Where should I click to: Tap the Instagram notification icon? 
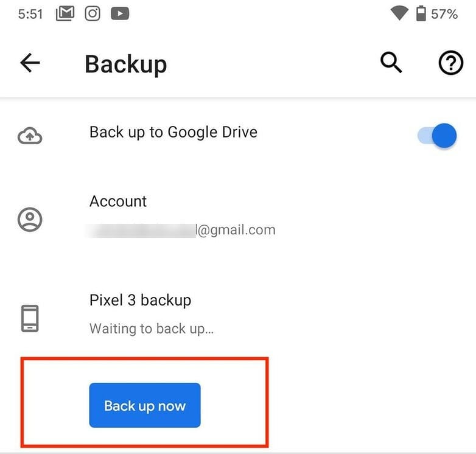pyautogui.click(x=93, y=13)
